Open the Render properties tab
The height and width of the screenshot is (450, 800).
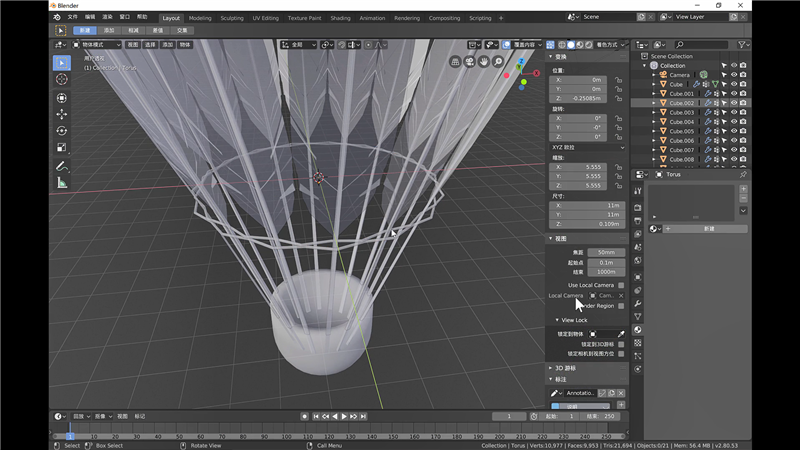[638, 208]
